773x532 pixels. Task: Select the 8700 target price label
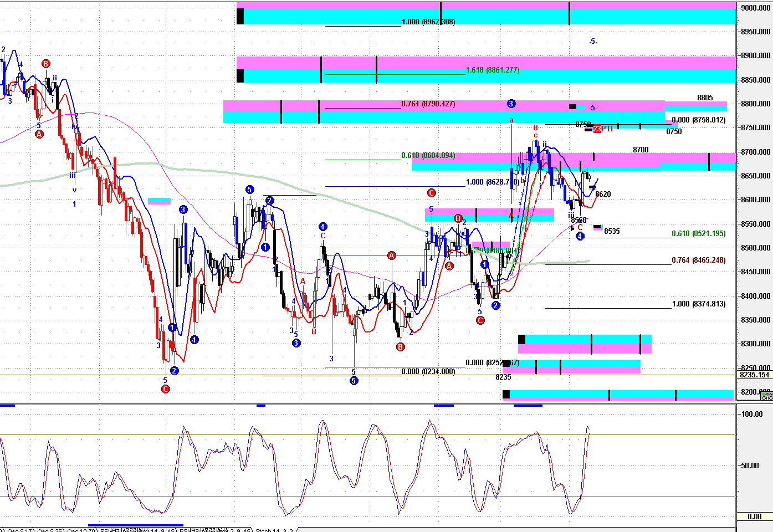point(641,150)
